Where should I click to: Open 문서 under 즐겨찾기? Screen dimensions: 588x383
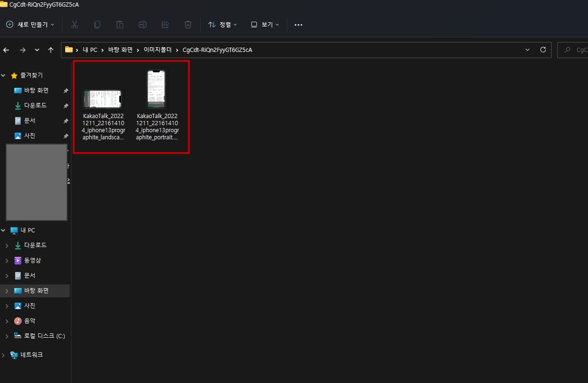(30, 120)
